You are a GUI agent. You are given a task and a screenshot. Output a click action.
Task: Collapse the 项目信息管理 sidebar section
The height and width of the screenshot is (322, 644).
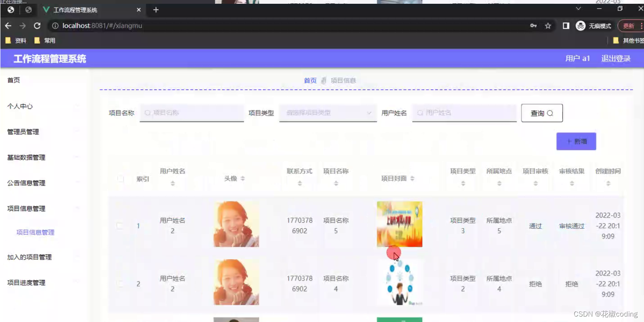click(x=27, y=209)
